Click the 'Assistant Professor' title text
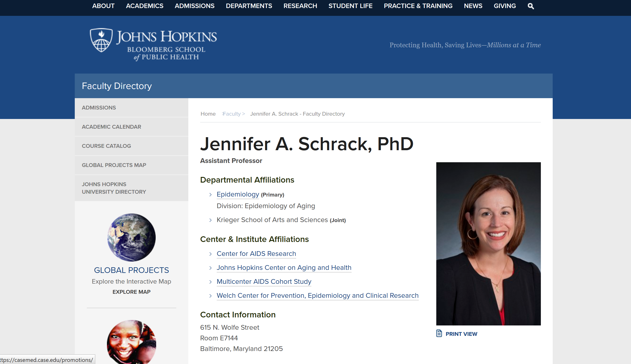Viewport: 631px width, 364px height. coord(231,161)
